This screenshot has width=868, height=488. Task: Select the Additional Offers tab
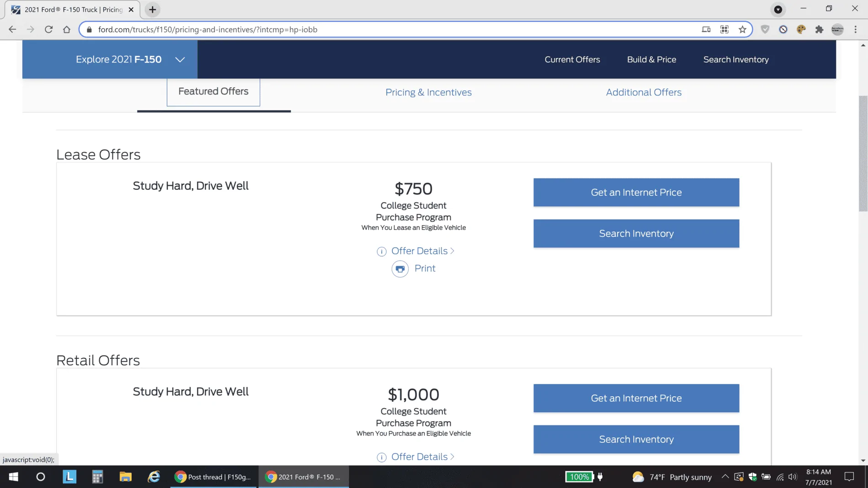[x=643, y=92]
